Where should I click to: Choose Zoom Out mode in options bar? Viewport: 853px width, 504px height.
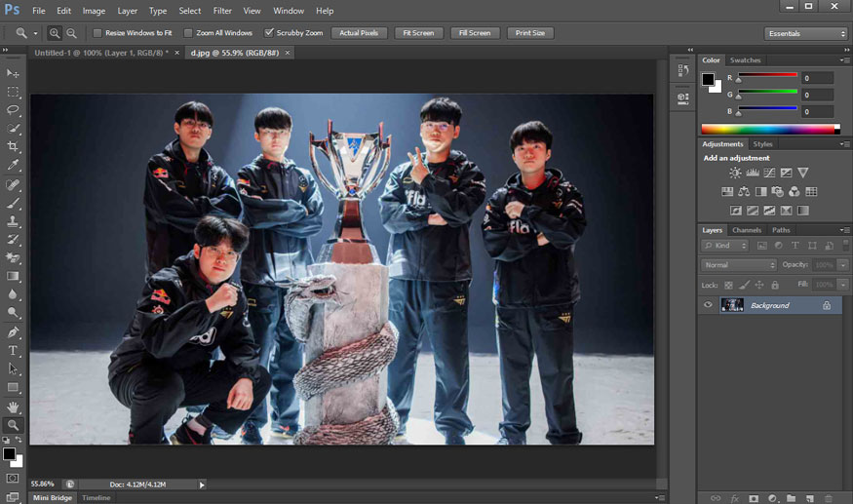tap(71, 33)
